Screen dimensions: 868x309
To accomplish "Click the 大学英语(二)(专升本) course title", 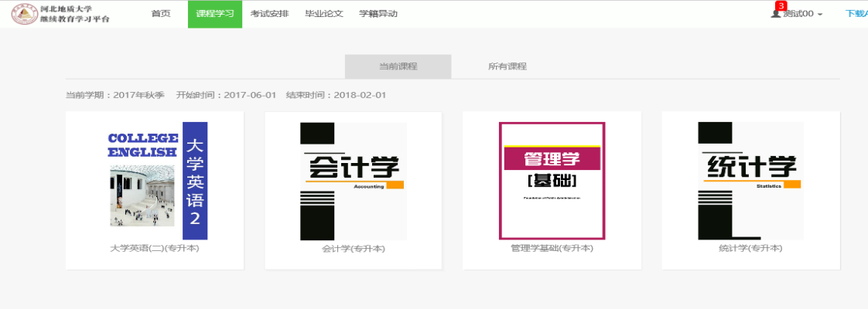I will pyautogui.click(x=155, y=249).
